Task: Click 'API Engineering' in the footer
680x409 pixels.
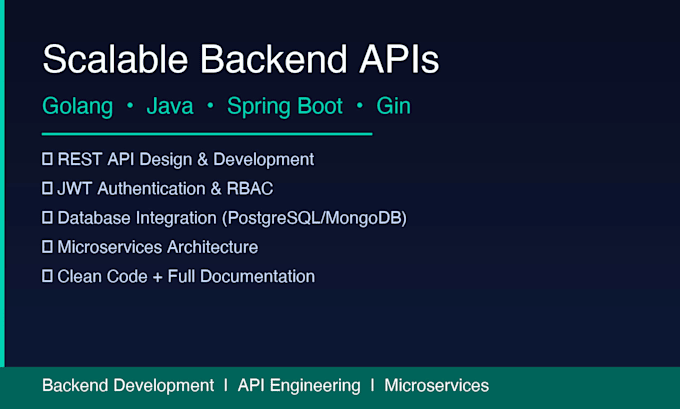Action: 299,386
